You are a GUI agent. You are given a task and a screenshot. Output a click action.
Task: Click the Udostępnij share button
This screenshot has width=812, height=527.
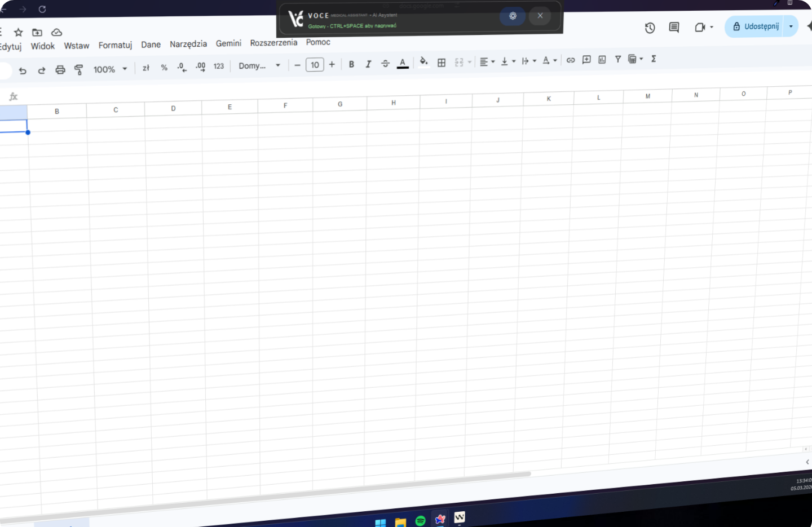pos(756,26)
